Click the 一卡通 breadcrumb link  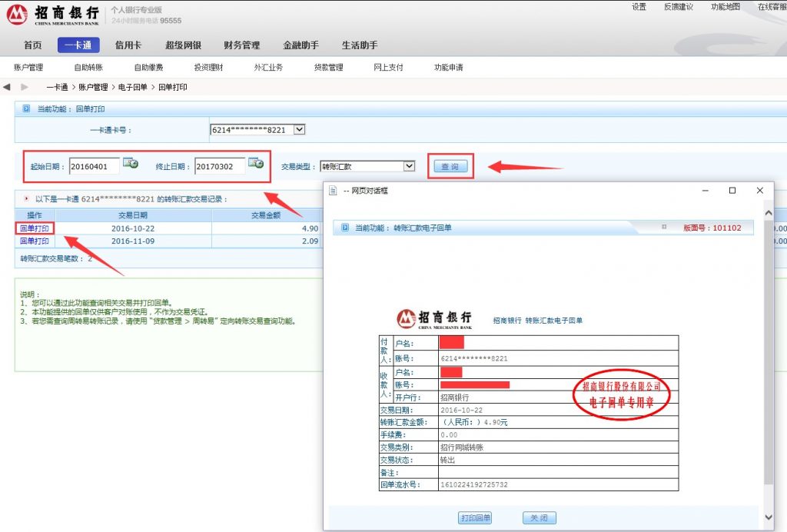[x=57, y=87]
